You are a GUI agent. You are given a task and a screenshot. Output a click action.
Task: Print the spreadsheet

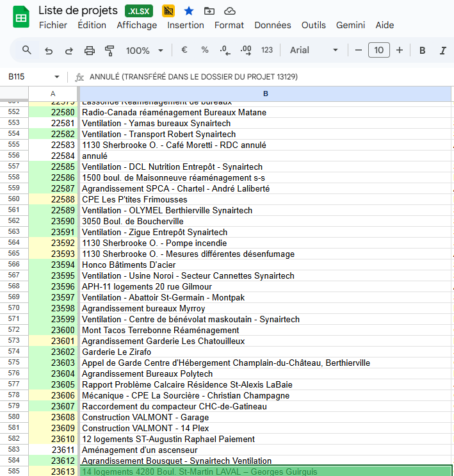(90, 51)
